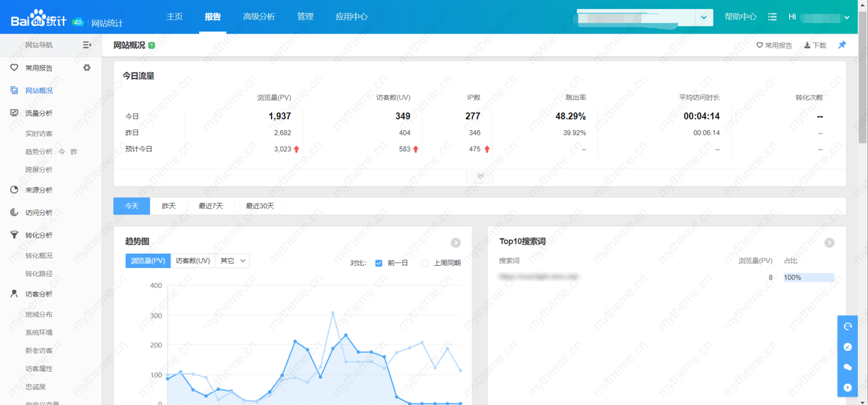The height and width of the screenshot is (405, 868).
Task: Click back-to-top arrow icon in floating bar
Action: coord(847,387)
